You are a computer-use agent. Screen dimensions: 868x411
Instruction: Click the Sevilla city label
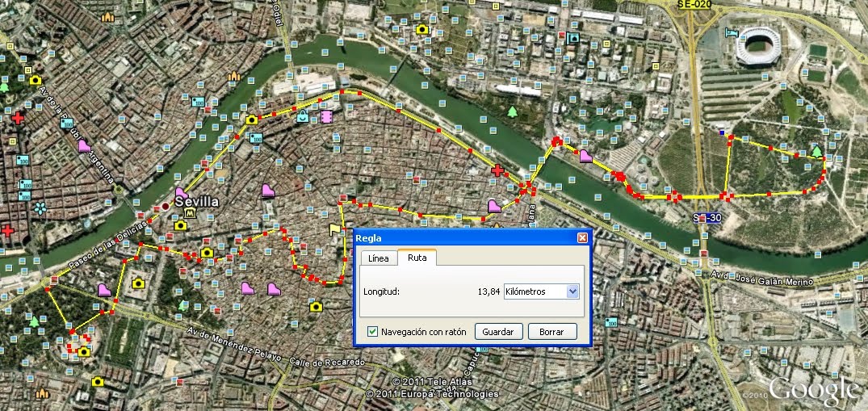coord(196,202)
